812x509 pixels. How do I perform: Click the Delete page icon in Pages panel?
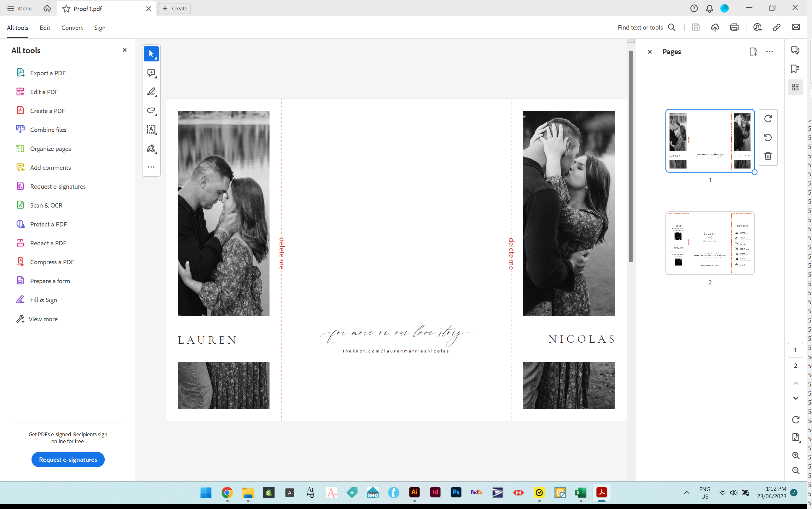coord(768,156)
